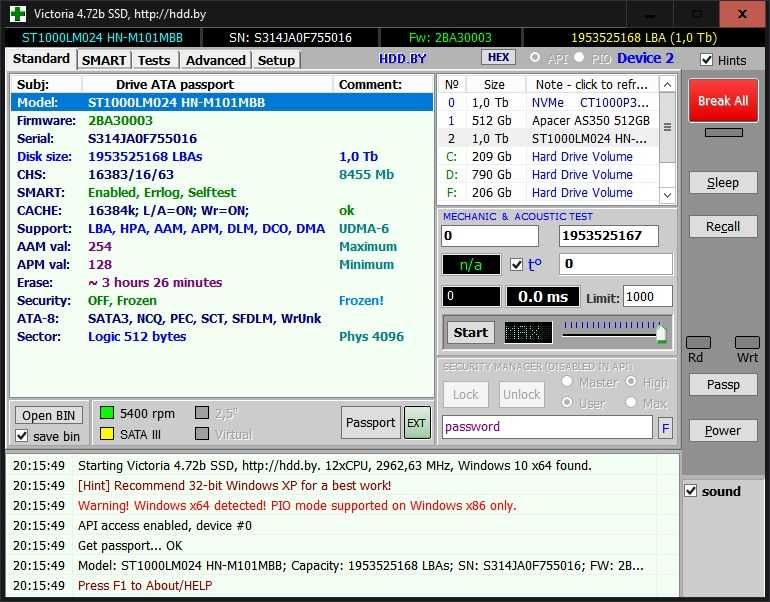Click the Sleep button

point(723,183)
